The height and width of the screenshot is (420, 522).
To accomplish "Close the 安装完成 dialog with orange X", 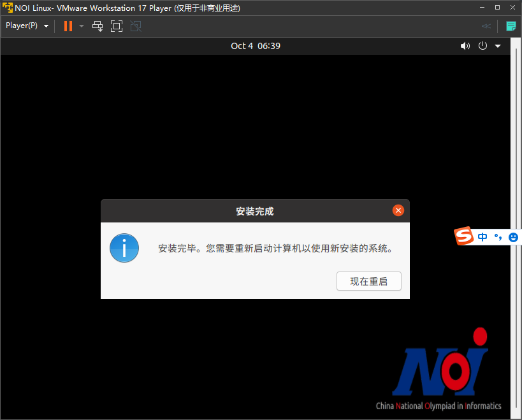I will tap(398, 211).
